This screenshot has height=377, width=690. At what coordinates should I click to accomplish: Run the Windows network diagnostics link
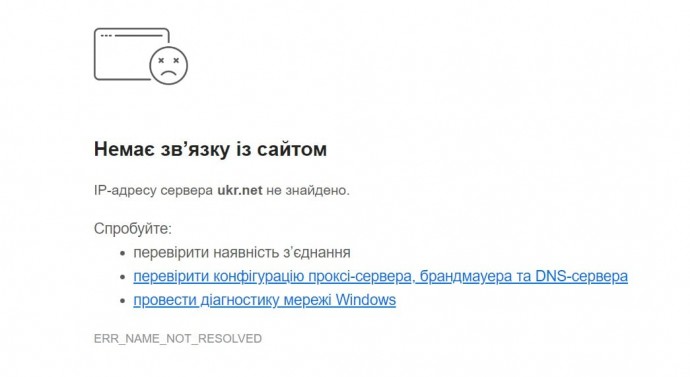point(264,300)
